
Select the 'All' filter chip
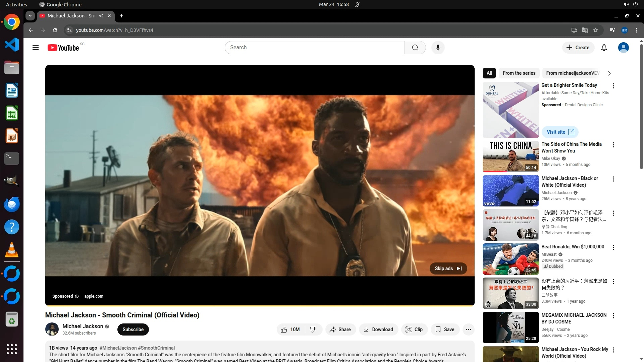[489, 73]
